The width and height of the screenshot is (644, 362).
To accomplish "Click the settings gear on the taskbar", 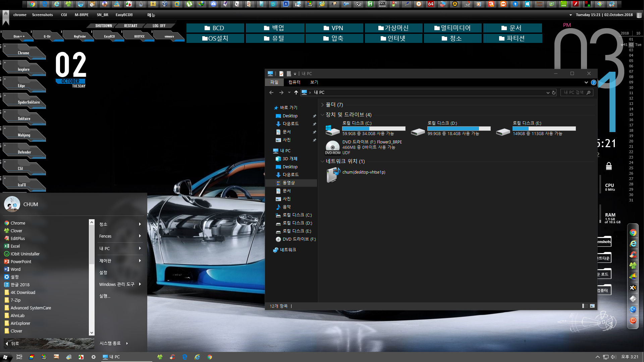I will [94, 357].
